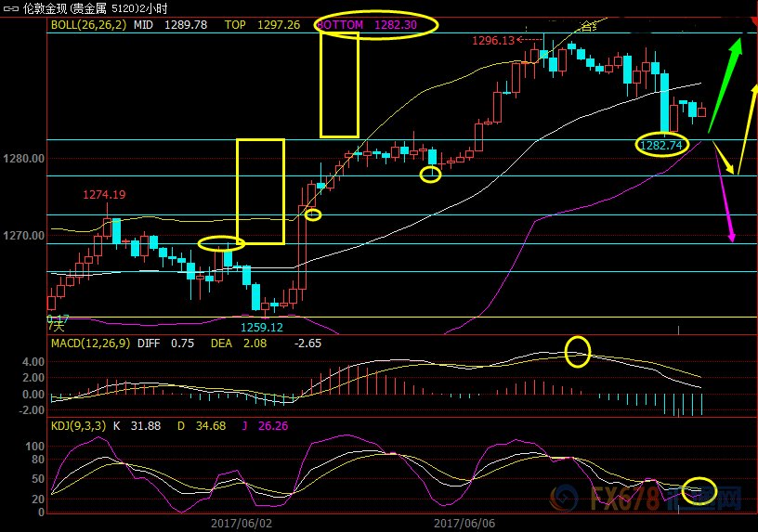The width and height of the screenshot is (758, 532).
Task: Click the window icon in the title bar
Action: [x=10, y=7]
